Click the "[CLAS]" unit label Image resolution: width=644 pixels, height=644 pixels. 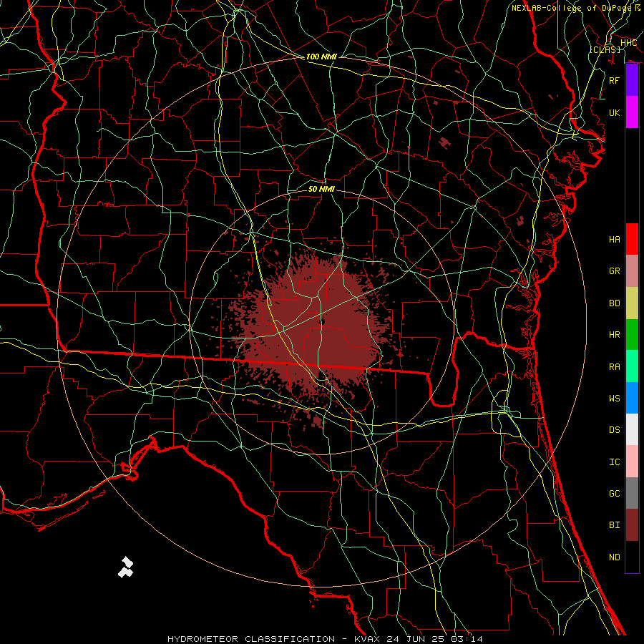pos(605,49)
